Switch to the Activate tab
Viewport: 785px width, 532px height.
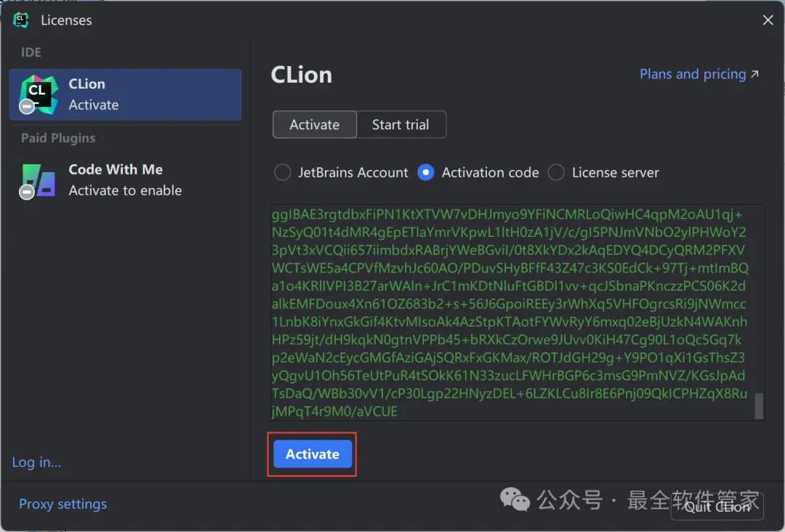point(315,125)
